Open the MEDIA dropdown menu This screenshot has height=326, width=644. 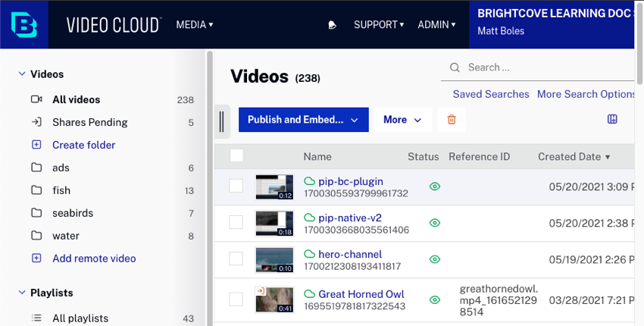(x=195, y=25)
